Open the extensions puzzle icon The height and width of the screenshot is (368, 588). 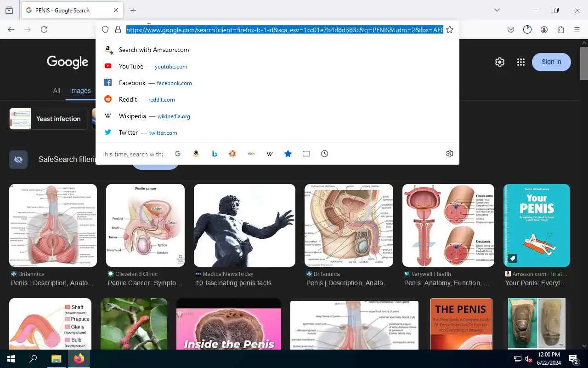pos(560,29)
